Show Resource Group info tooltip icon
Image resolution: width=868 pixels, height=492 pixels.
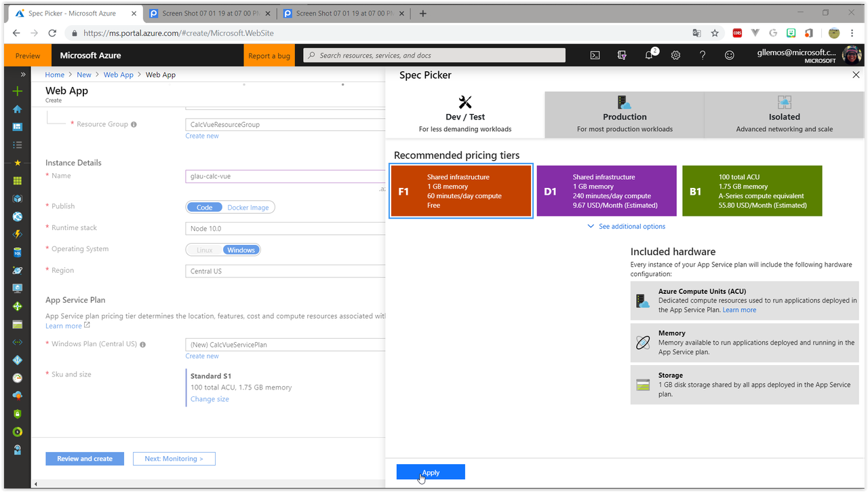coord(134,125)
